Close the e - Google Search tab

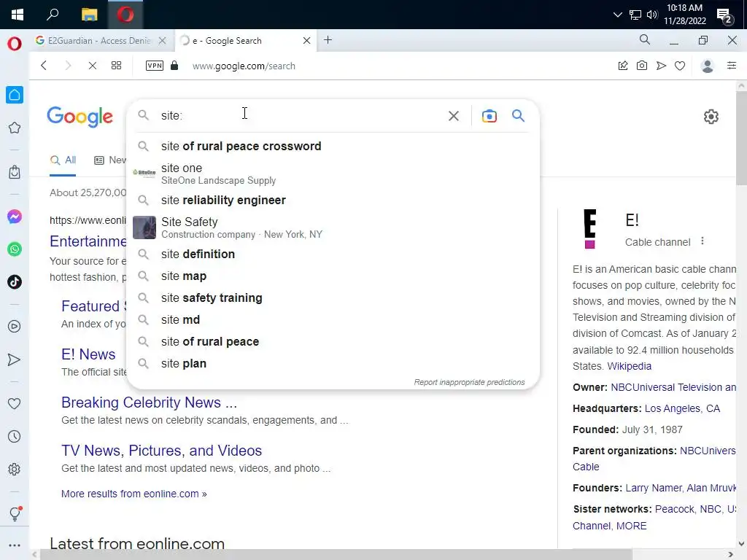coord(307,41)
